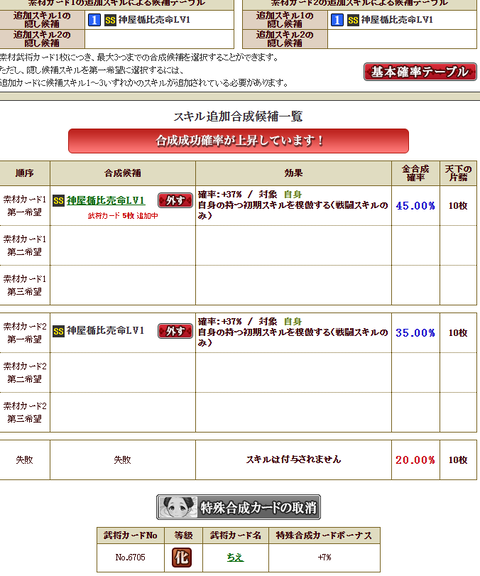Click blue 1 icon in left hidden candidate table

coord(94,20)
